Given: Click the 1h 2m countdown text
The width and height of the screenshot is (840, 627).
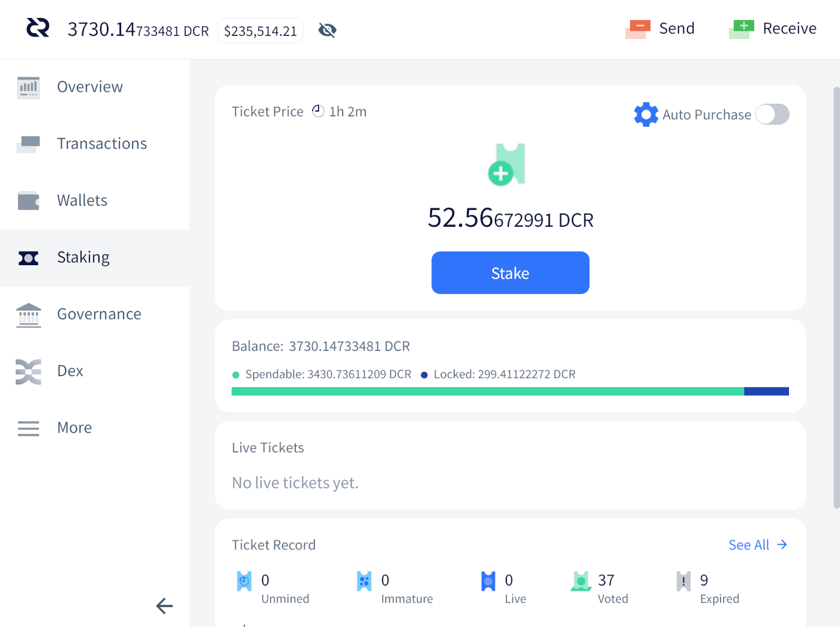Looking at the screenshot, I should 348,112.
